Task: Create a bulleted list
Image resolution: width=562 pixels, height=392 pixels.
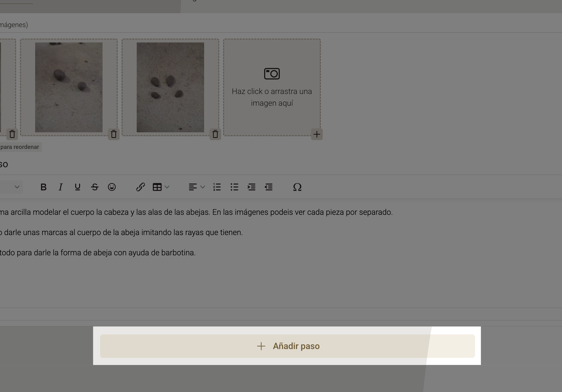Action: [x=234, y=187]
